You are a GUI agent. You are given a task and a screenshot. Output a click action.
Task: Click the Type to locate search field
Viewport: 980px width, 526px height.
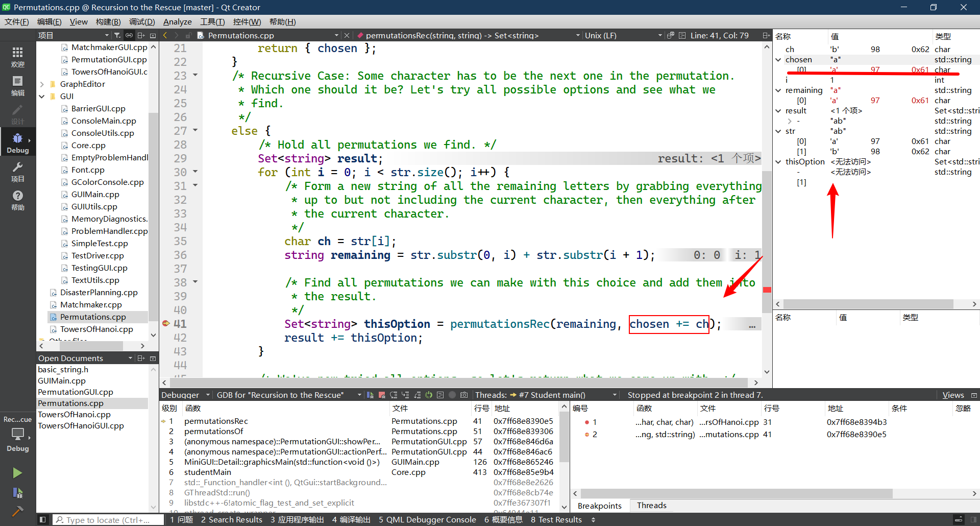coord(108,520)
